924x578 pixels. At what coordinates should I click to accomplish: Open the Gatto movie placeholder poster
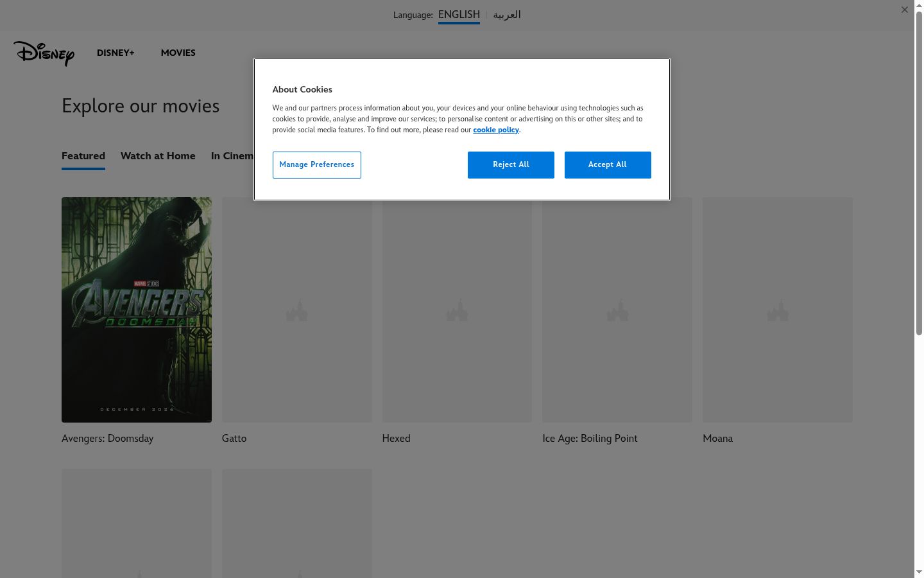coord(297,310)
